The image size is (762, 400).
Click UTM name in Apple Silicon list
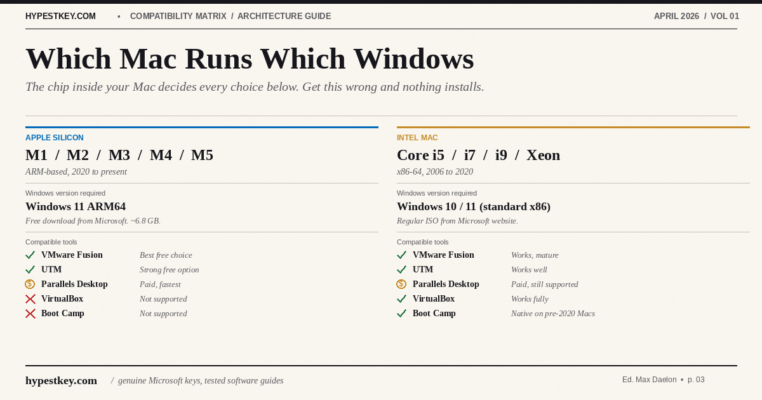tap(51, 269)
